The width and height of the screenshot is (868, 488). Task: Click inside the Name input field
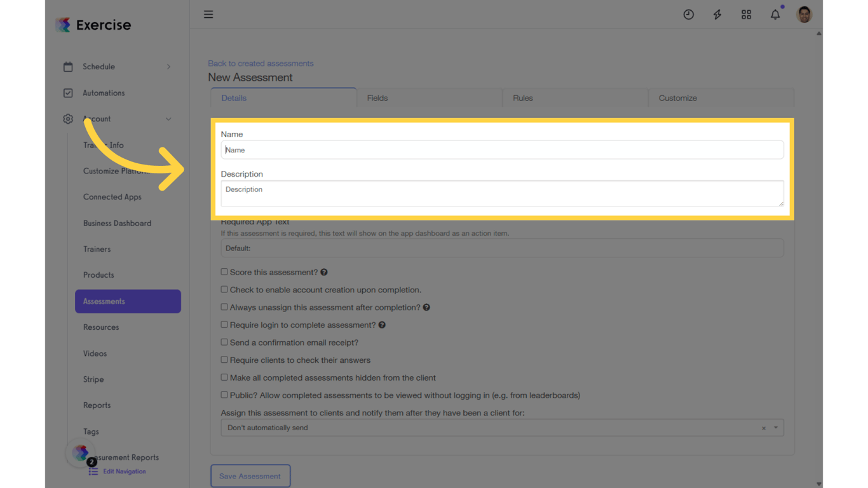(x=502, y=149)
